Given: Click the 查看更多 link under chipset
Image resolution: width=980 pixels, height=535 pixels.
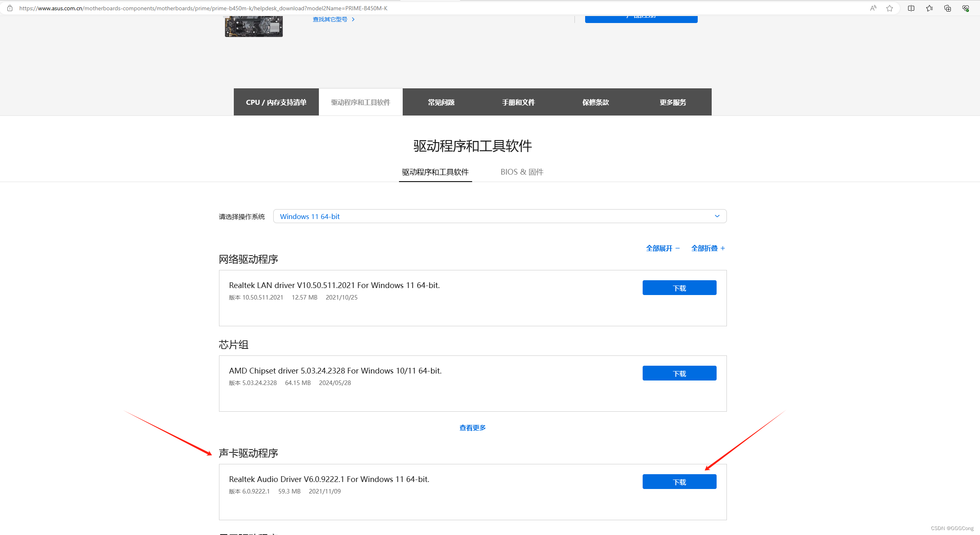Looking at the screenshot, I should pos(473,428).
